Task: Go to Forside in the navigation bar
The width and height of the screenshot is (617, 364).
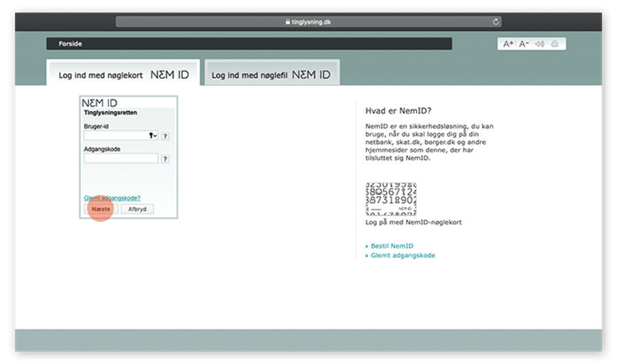Action: tap(71, 44)
